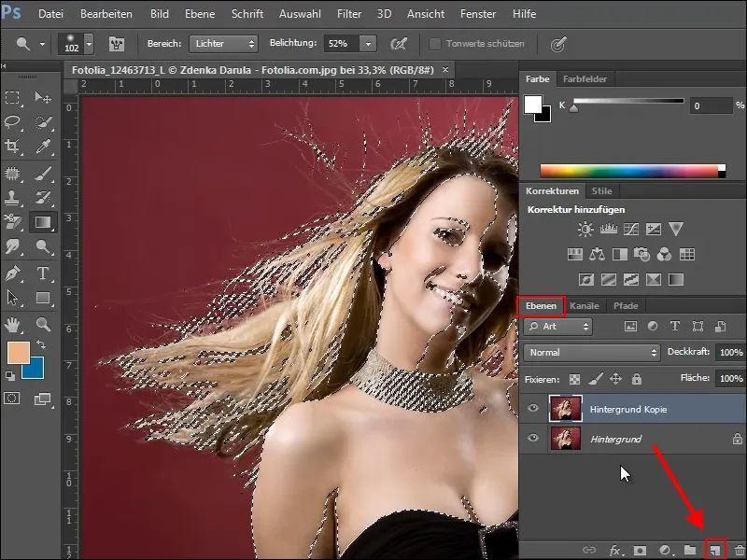
Task: Click the Belichtung value field
Action: [342, 44]
